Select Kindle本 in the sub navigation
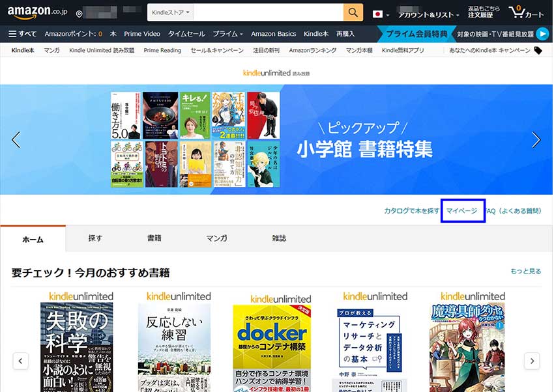Image resolution: width=554 pixels, height=392 pixels. point(23,50)
